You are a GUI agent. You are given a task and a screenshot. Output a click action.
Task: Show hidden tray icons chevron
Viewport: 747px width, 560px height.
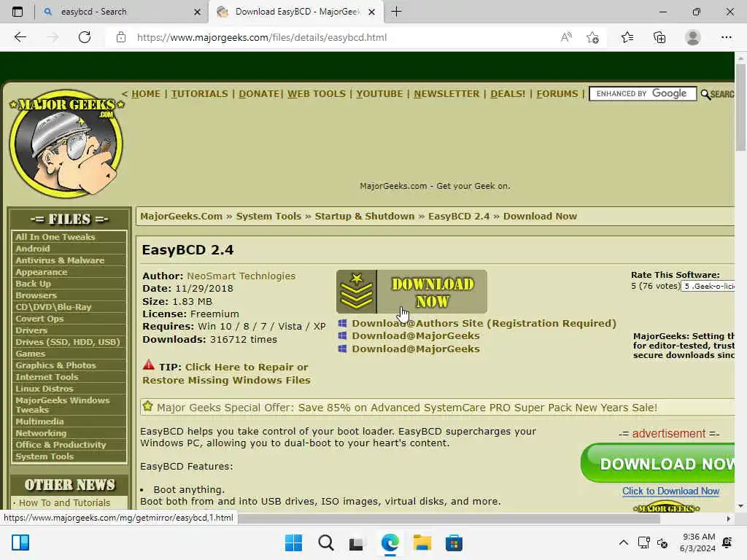(623, 542)
